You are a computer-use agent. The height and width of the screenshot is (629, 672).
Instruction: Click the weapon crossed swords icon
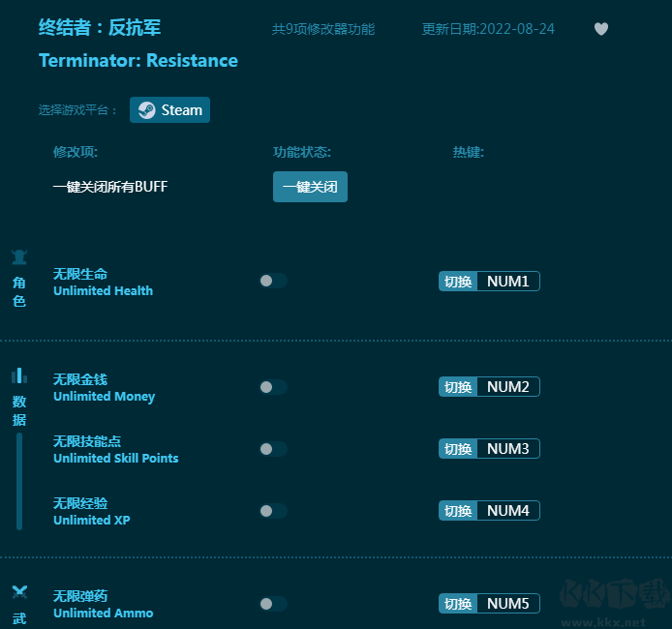point(19,592)
